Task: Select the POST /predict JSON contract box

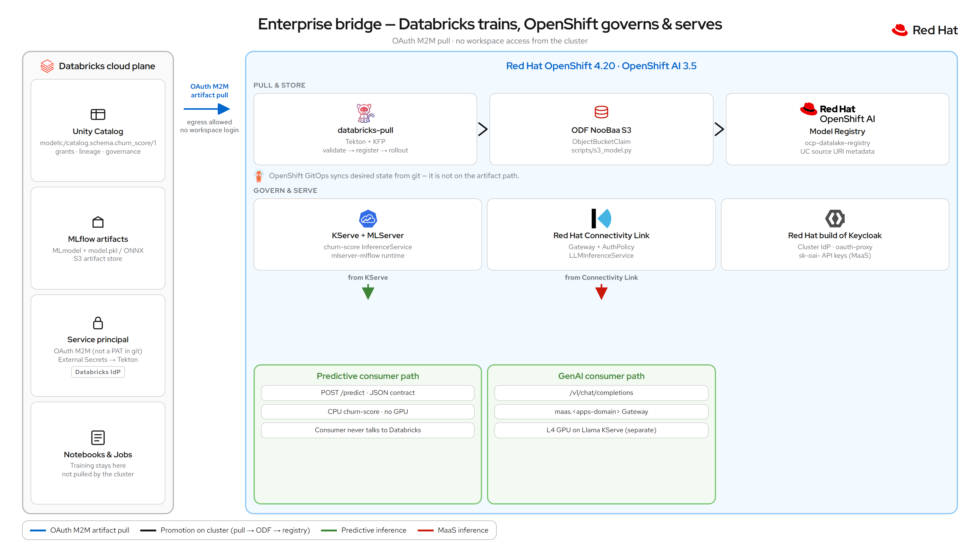Action: point(367,393)
